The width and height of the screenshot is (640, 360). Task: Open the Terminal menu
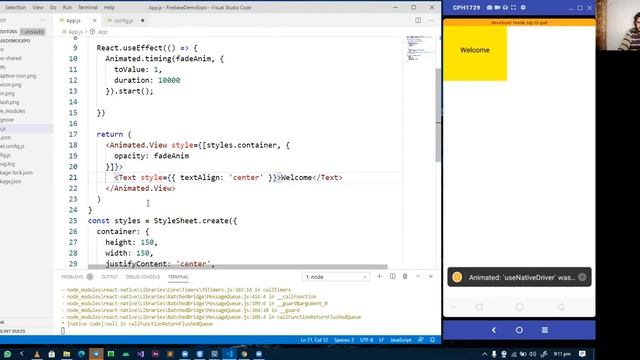pos(88,7)
